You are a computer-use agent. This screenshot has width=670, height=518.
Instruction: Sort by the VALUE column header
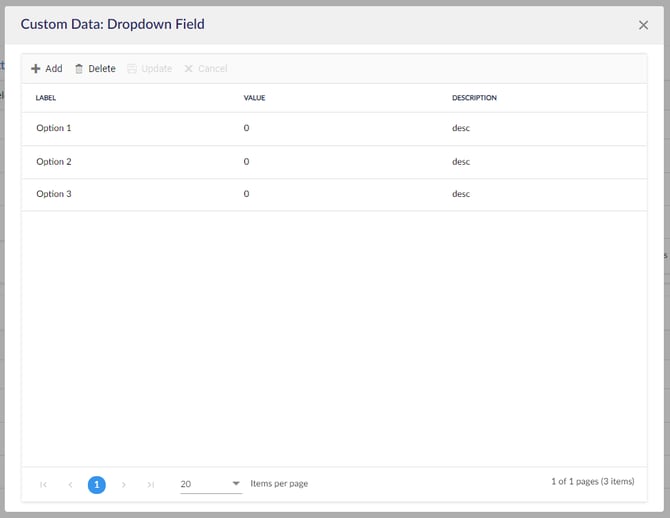[254, 98]
